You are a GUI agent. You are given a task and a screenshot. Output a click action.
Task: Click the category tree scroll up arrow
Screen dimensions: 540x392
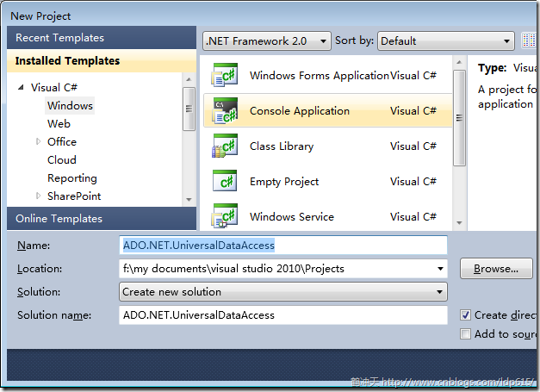pyautogui.click(x=189, y=79)
